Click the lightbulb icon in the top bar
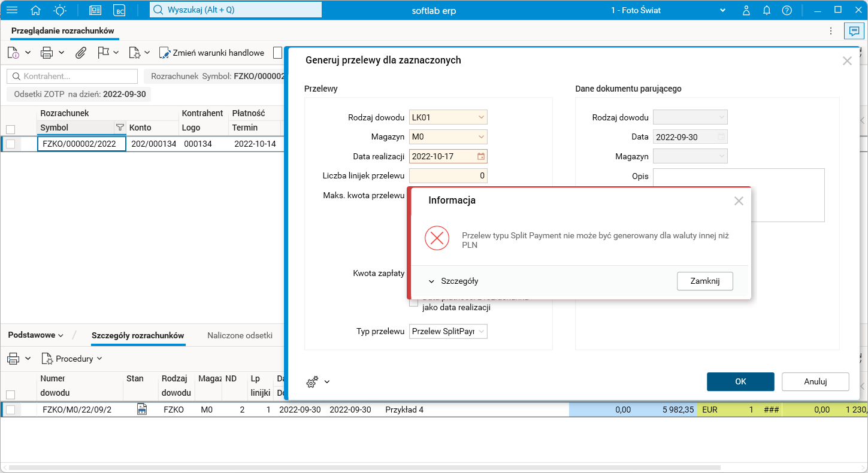 (x=61, y=10)
